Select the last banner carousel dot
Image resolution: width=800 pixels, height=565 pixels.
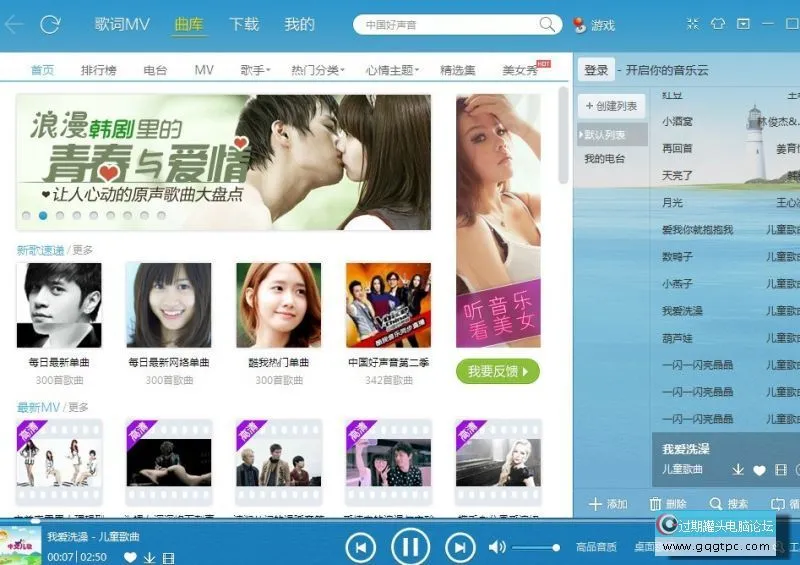click(x=161, y=216)
